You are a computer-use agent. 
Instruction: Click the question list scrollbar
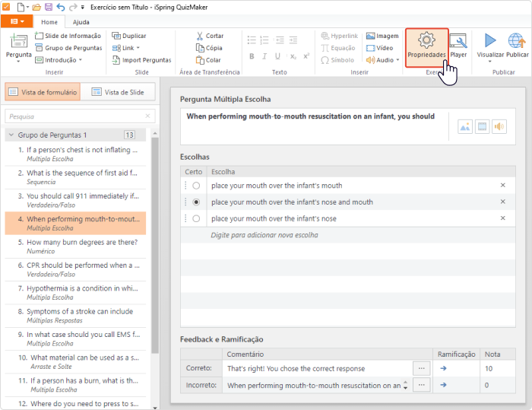coord(155,245)
